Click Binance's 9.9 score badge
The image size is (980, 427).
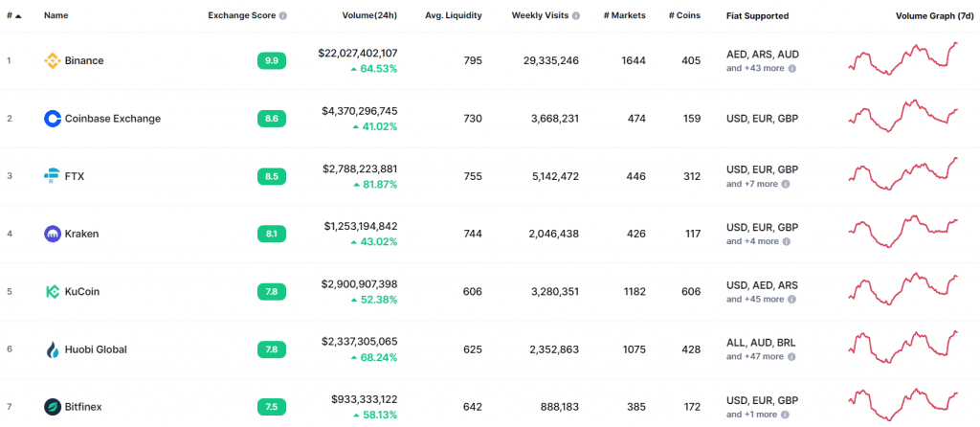pyautogui.click(x=272, y=60)
